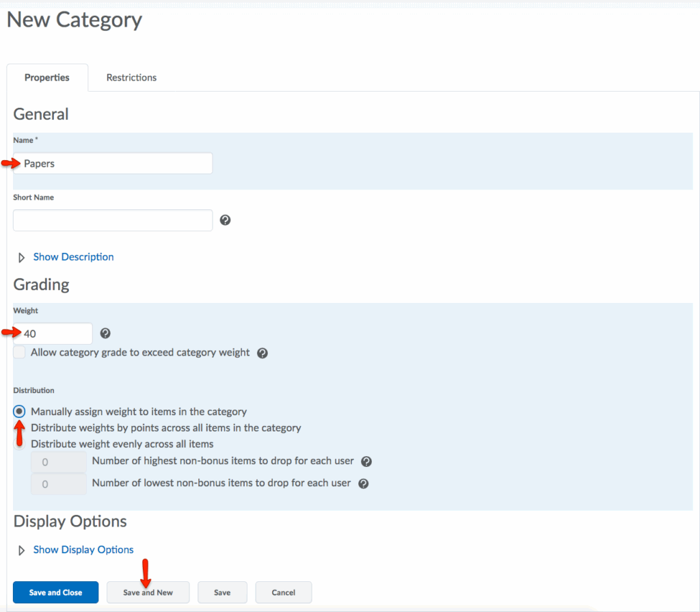
Task: Click help icon for highest non-bonus items drop
Action: (x=366, y=462)
